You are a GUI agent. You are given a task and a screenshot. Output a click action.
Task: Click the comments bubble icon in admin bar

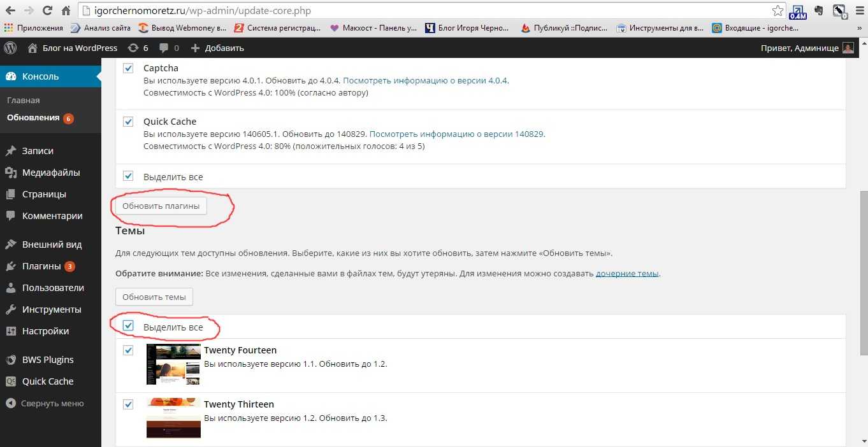[x=169, y=48]
